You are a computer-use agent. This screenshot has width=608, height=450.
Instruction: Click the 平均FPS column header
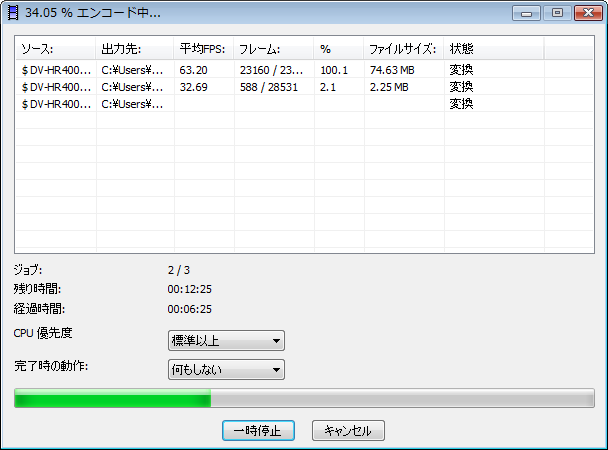click(x=203, y=49)
